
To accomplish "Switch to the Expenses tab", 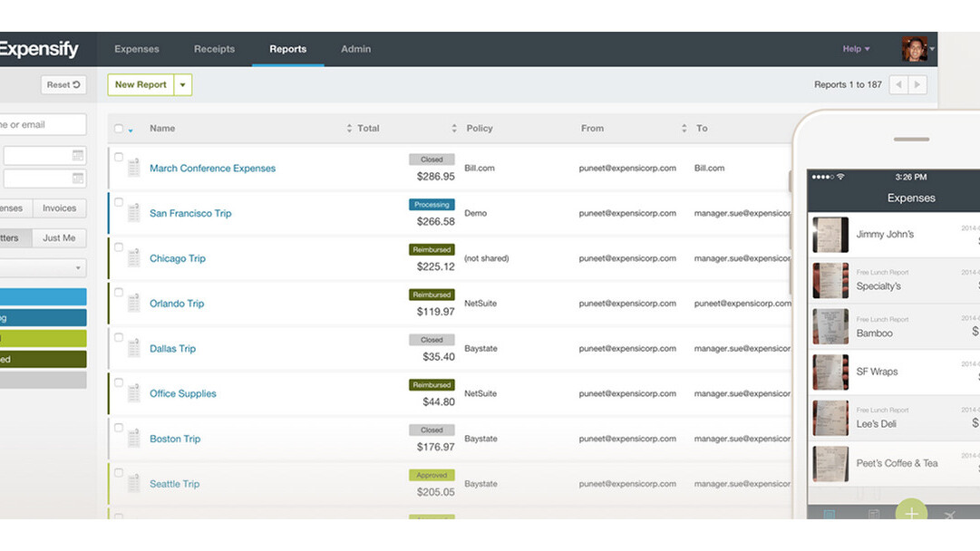I will (137, 49).
